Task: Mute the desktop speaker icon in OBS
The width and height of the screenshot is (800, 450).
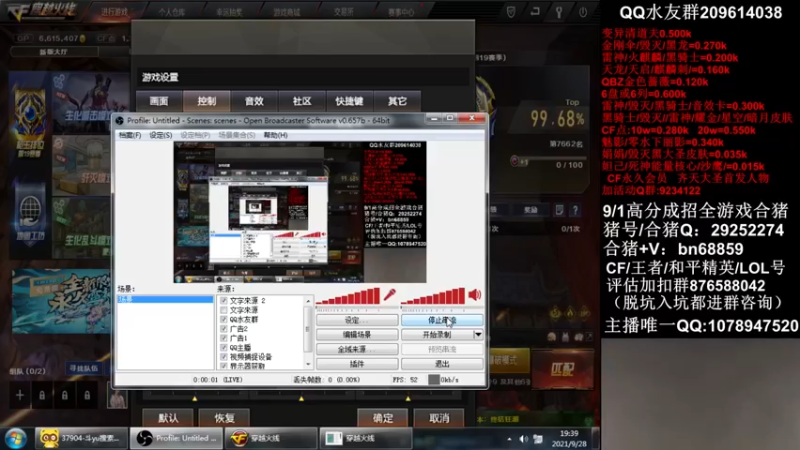Action: (x=474, y=294)
